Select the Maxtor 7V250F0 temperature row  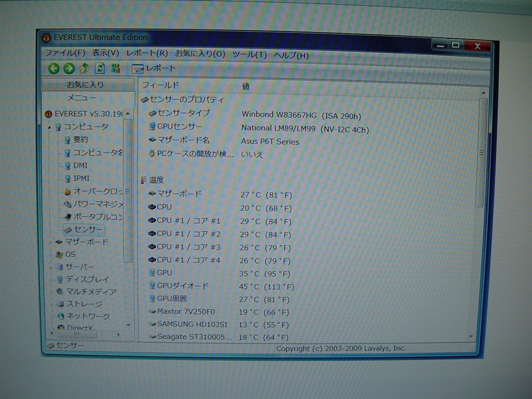(219, 312)
